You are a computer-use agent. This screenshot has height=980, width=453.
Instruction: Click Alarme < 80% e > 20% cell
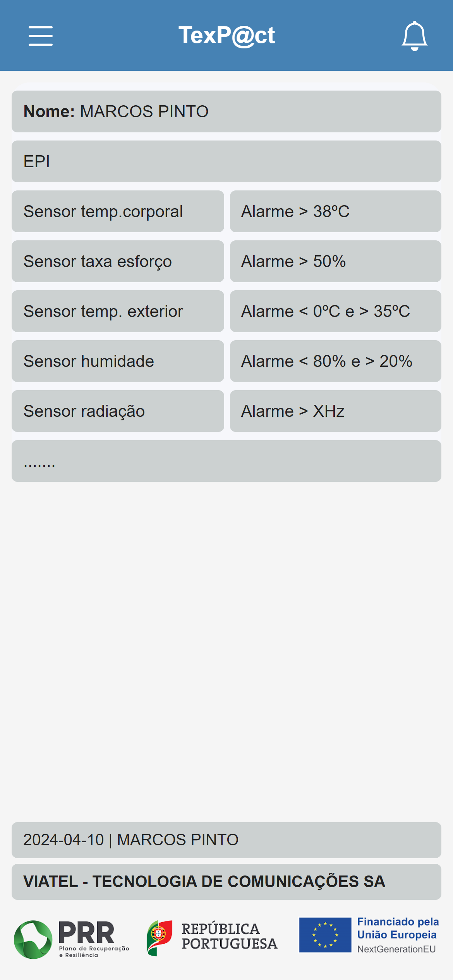coord(335,361)
